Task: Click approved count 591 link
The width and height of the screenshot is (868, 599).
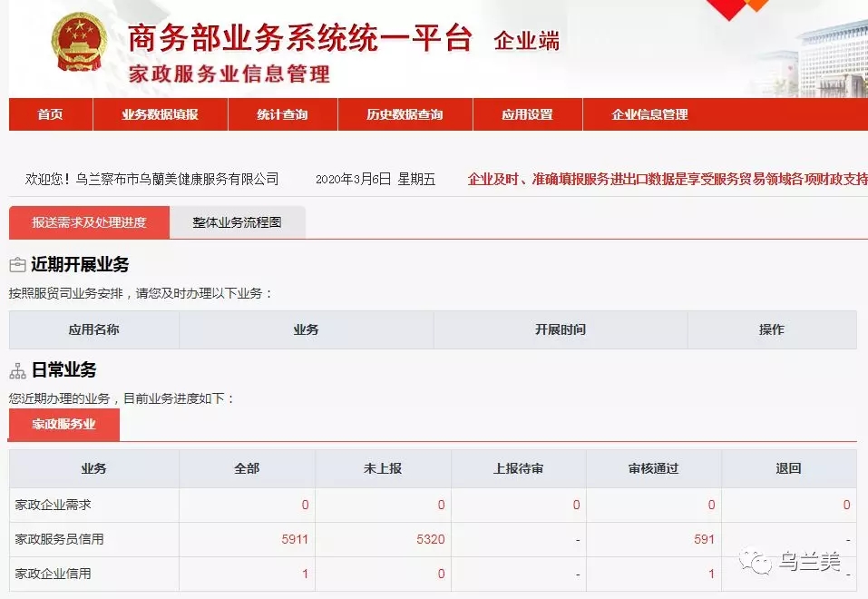Action: [704, 539]
